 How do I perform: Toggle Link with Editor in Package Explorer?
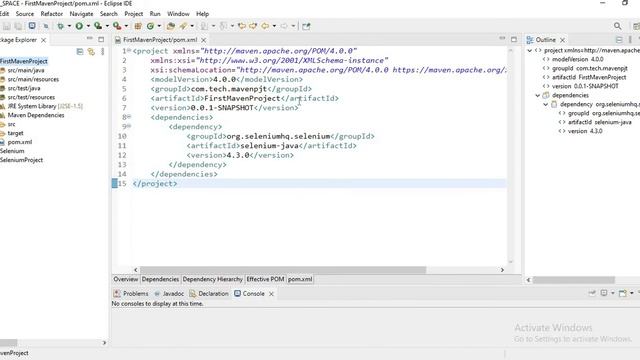(91, 51)
